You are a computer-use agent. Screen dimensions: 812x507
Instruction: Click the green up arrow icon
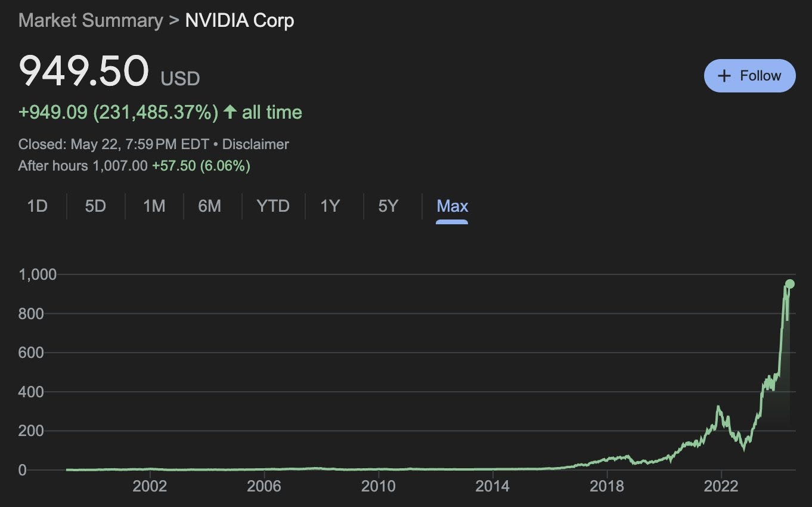pyautogui.click(x=230, y=112)
